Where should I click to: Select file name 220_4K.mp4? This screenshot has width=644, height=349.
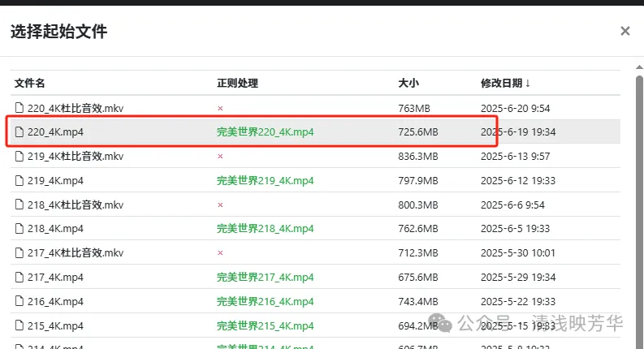pyautogui.click(x=55, y=131)
